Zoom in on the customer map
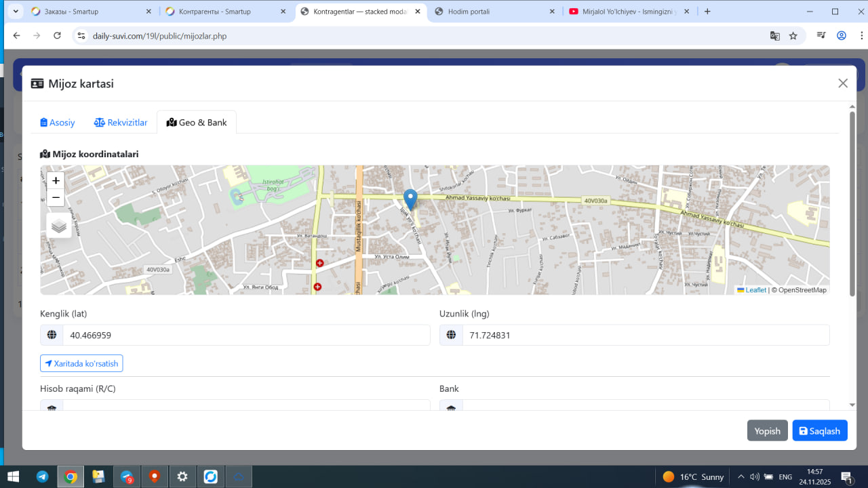868x488 pixels. 56,181
